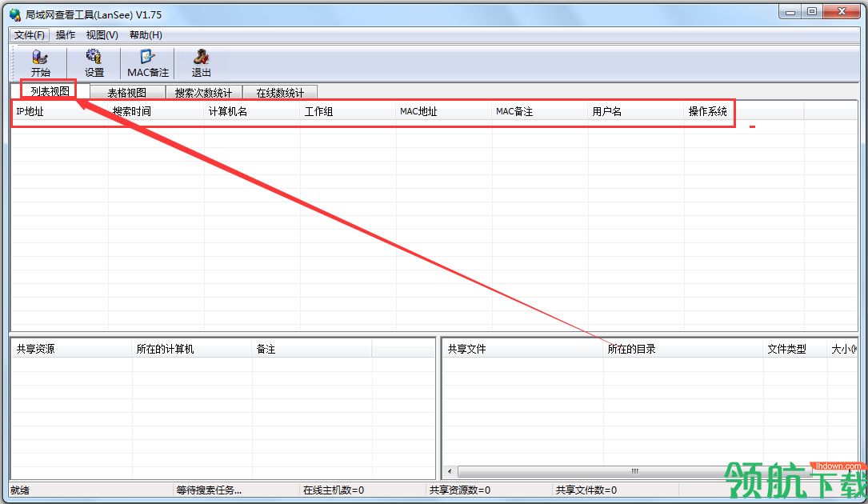Image resolution: width=868 pixels, height=504 pixels.
Task: Switch to the 列表视图 tab
Action: [50, 91]
